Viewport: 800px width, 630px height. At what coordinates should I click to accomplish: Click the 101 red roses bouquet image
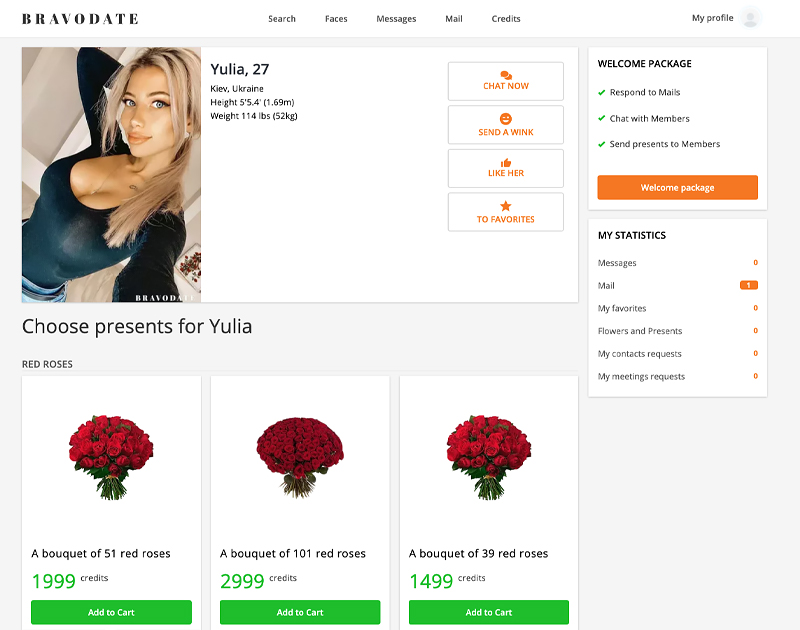(x=300, y=458)
